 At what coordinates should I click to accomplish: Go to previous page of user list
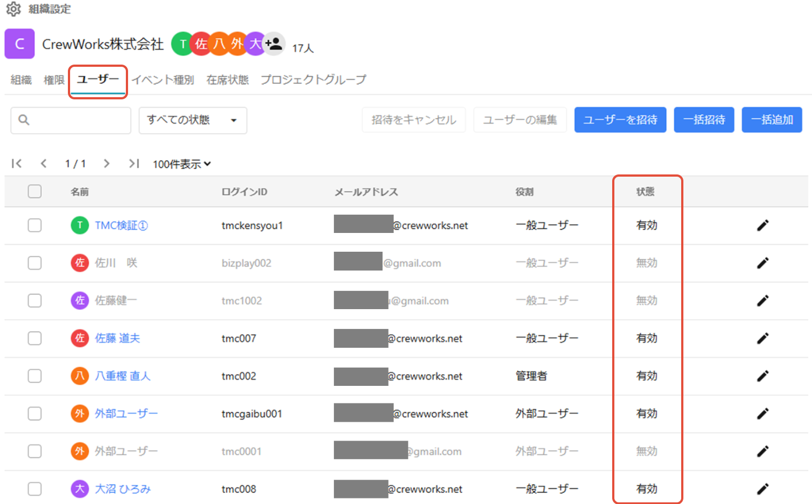coord(44,163)
